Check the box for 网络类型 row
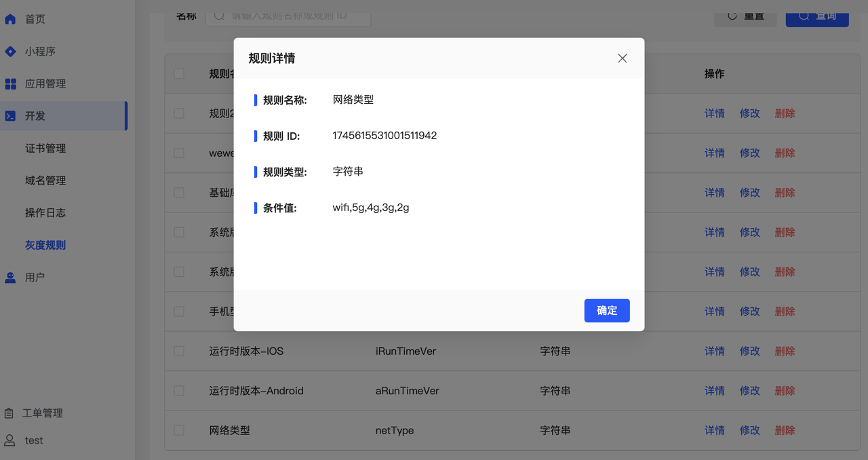 click(x=179, y=430)
